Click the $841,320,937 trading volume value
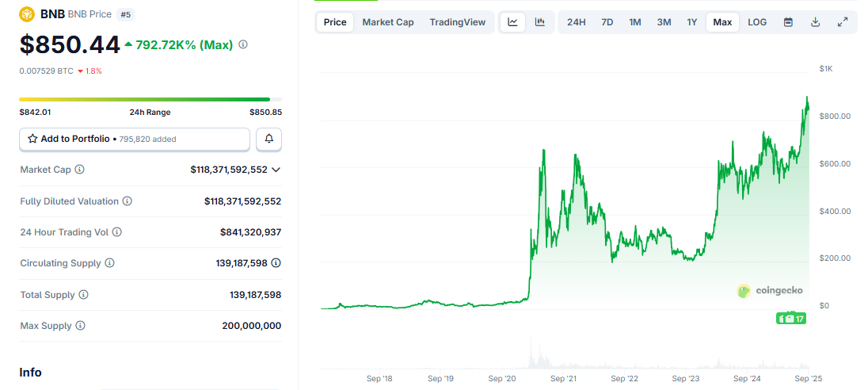The height and width of the screenshot is (390, 868). (x=250, y=232)
